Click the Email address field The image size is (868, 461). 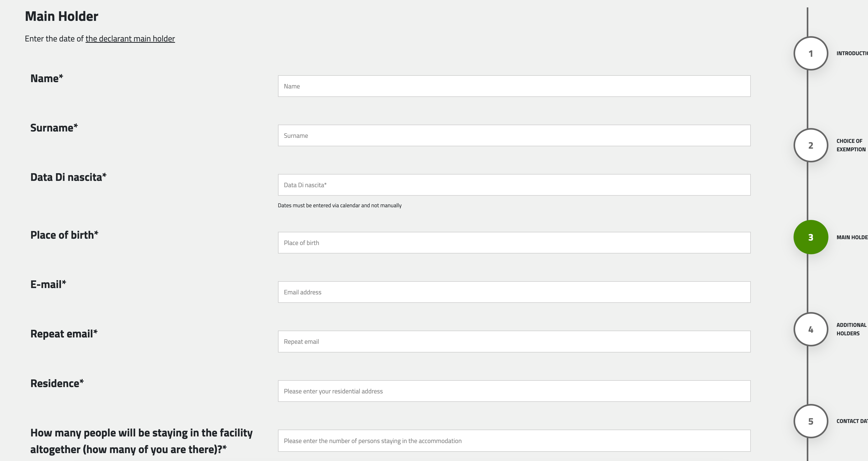coord(514,292)
